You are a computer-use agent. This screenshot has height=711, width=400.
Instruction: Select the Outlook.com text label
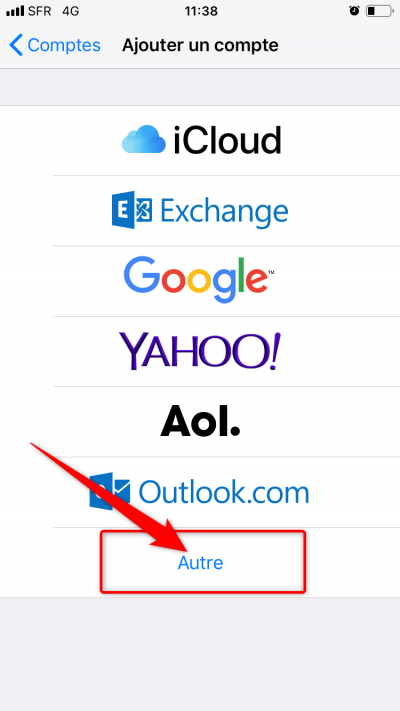(224, 492)
